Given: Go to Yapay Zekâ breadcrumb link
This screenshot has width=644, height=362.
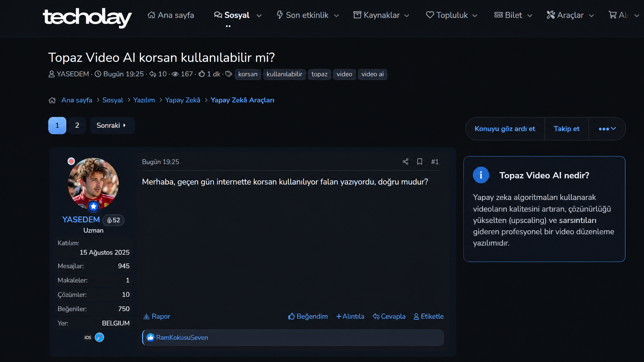Looking at the screenshot, I should click(182, 100).
